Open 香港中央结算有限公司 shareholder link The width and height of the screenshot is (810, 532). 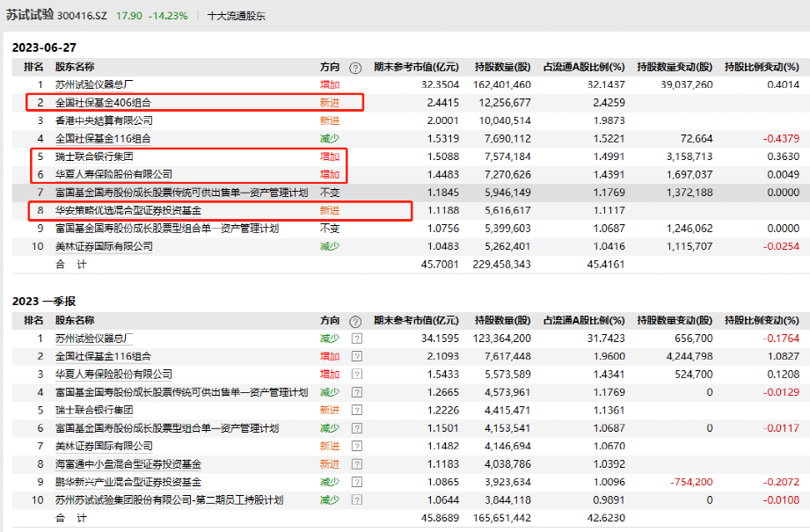pyautogui.click(x=104, y=120)
